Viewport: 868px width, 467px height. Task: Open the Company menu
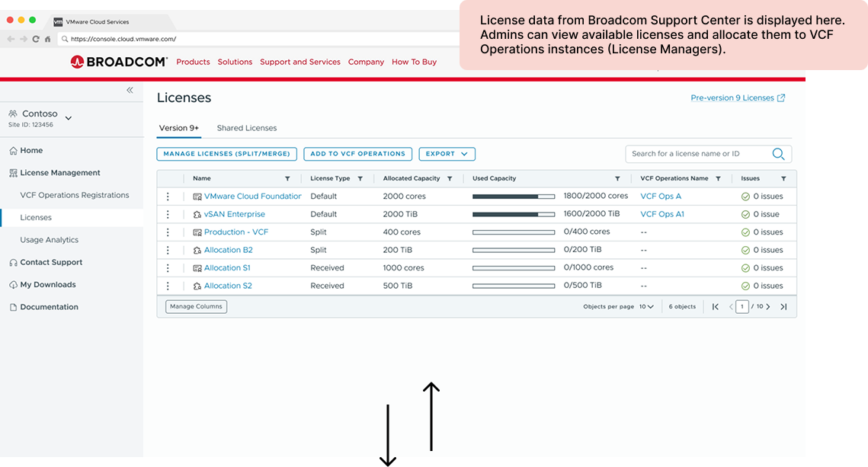(x=366, y=62)
